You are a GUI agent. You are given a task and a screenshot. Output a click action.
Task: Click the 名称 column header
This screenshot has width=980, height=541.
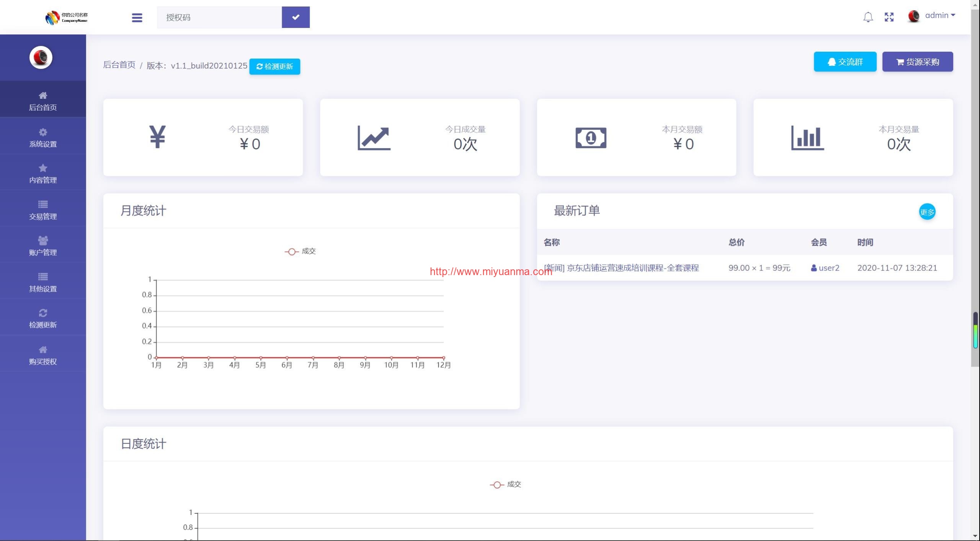[552, 242]
